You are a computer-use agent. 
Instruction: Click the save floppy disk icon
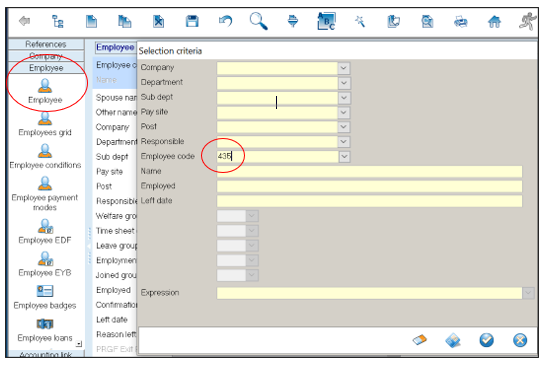[x=192, y=21]
